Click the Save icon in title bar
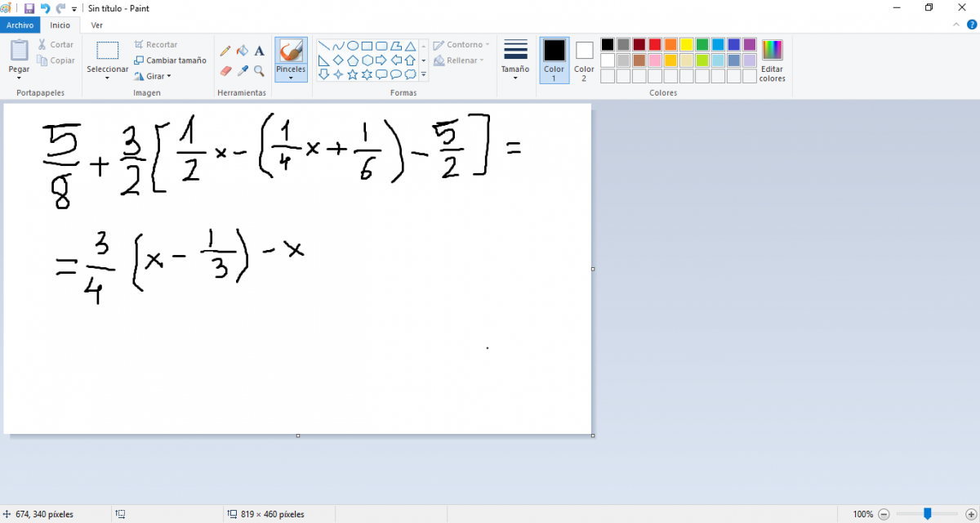Screen dimensions: 980x523 pos(29,8)
